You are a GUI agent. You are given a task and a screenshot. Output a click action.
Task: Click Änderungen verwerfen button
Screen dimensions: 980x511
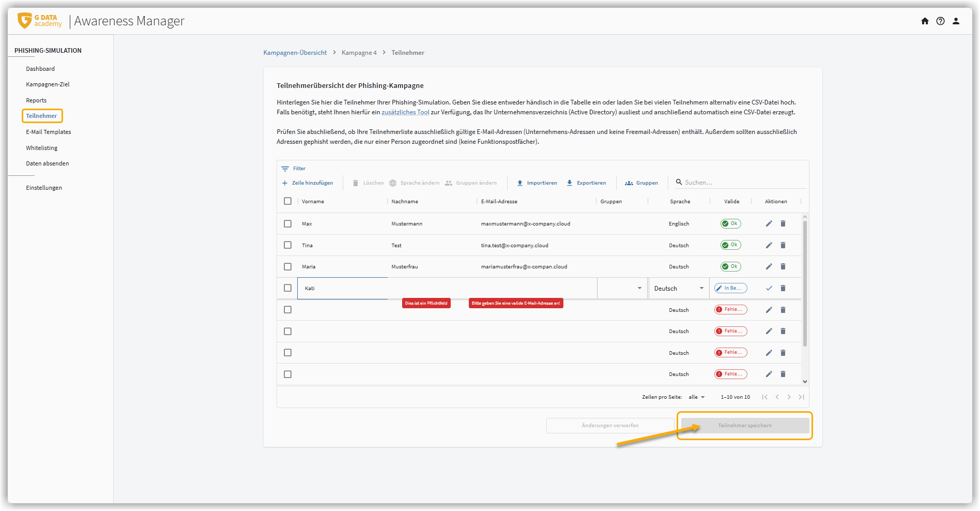[610, 426]
